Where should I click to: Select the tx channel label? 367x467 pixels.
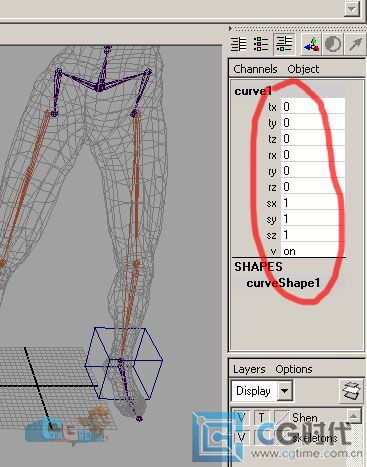point(272,107)
